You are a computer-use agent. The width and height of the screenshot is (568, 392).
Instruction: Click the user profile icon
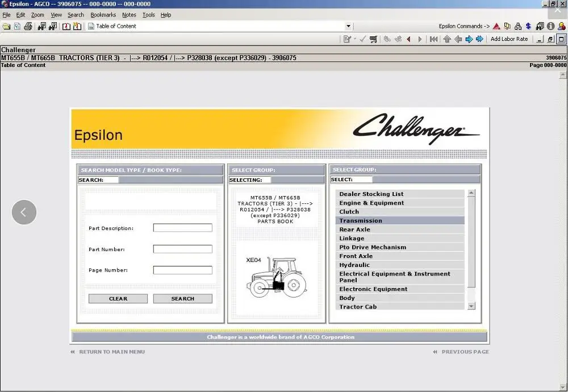click(562, 26)
